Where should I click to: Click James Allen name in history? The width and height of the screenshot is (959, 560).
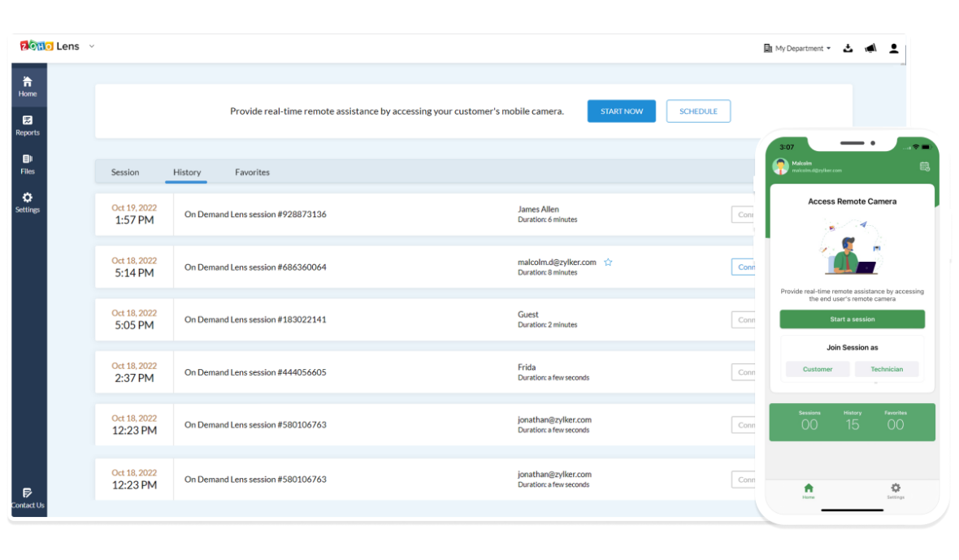click(x=538, y=209)
